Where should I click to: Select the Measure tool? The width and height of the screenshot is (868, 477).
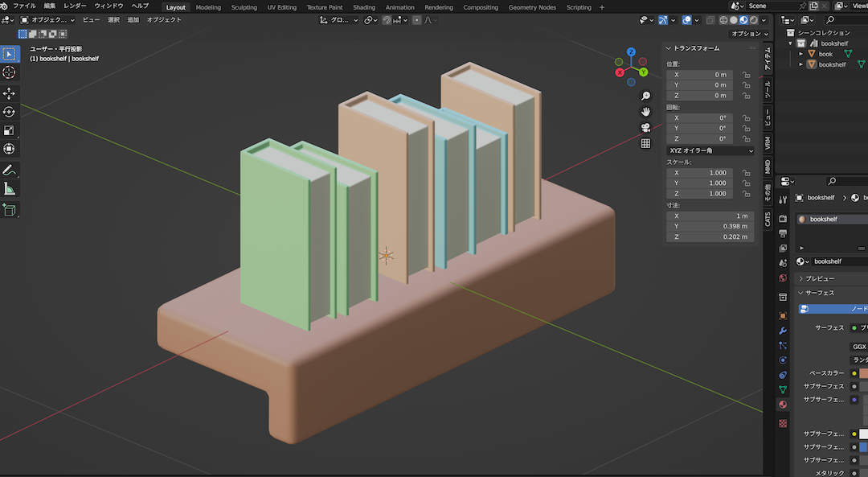10,189
